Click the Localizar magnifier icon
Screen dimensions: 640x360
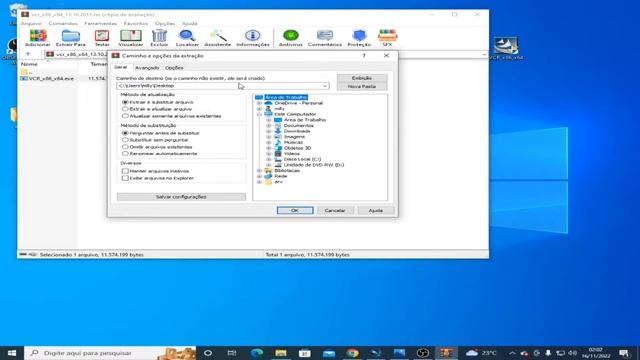tap(187, 38)
